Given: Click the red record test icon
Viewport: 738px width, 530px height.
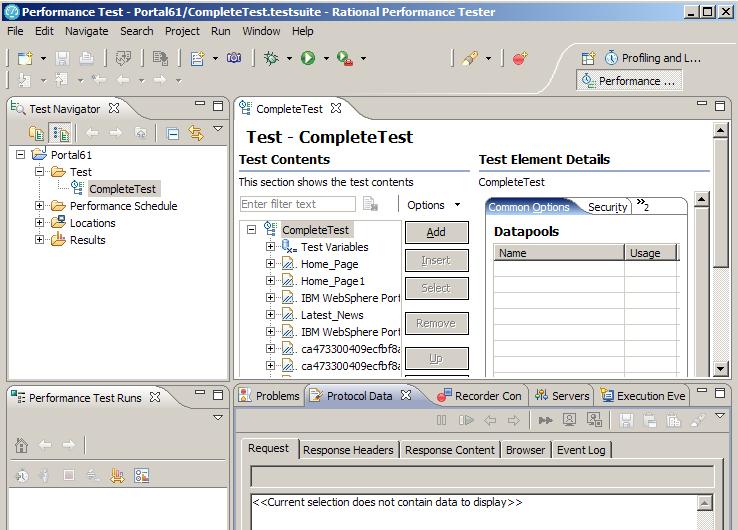Looking at the screenshot, I should click(520, 58).
